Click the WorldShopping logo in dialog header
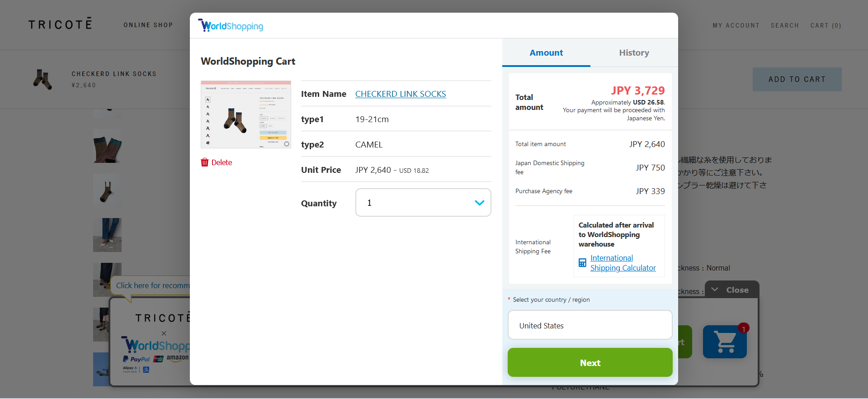Screen dimensions: 868x399 pos(231,26)
